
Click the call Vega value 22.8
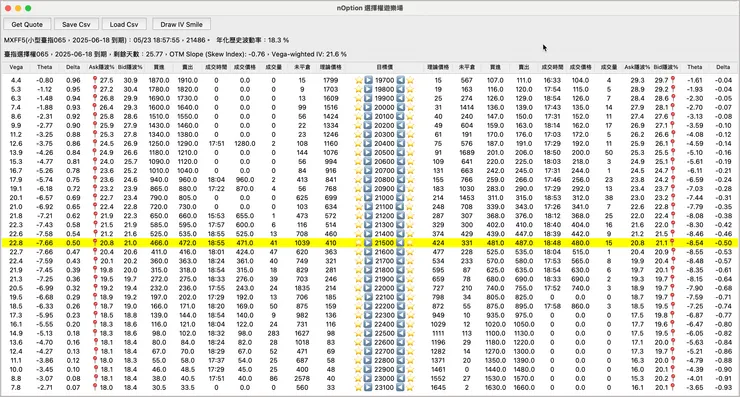pyautogui.click(x=16, y=243)
